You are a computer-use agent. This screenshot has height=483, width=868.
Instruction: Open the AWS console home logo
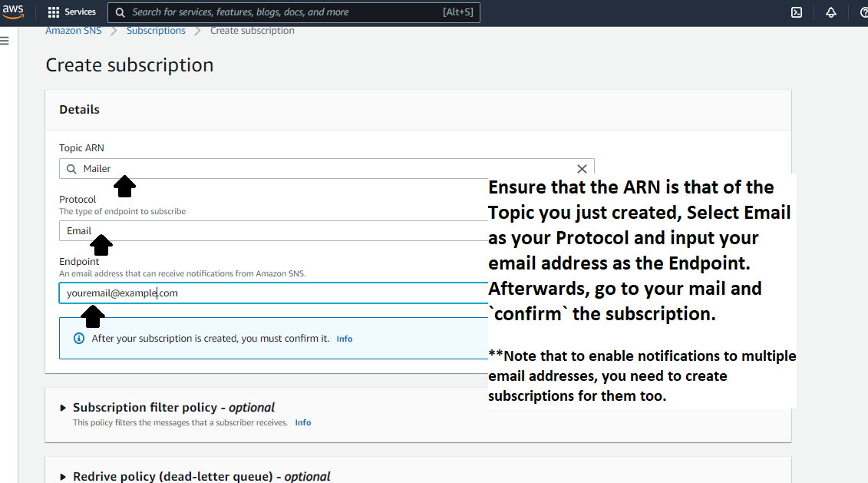(13, 12)
